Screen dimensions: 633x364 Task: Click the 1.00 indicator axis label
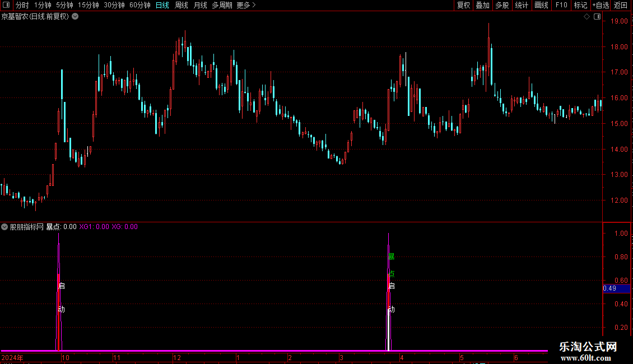click(621, 234)
